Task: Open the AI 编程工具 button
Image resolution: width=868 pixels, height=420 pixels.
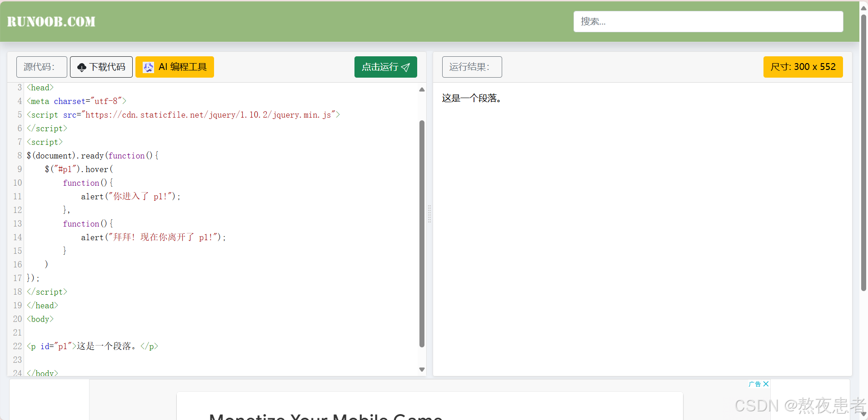Action: 175,67
